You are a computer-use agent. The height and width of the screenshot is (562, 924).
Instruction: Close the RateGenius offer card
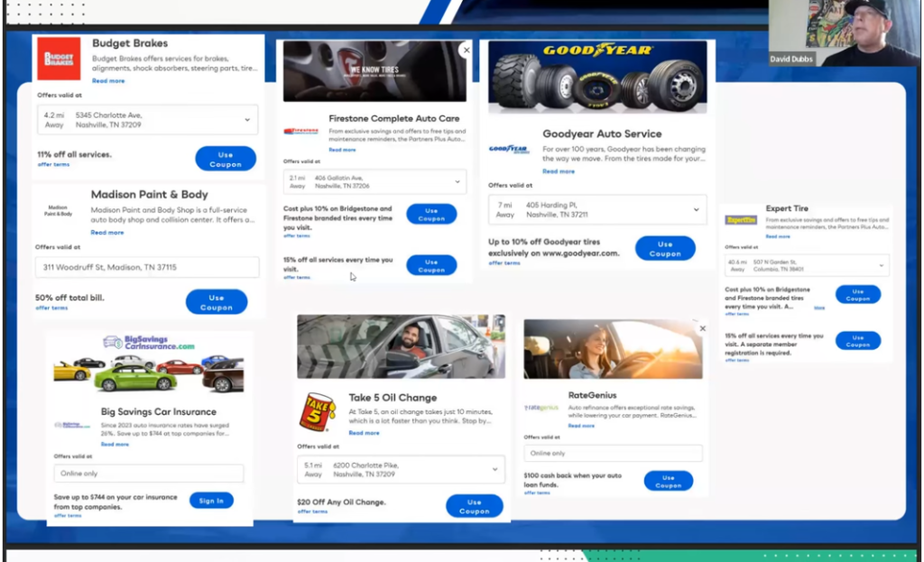coord(703,328)
